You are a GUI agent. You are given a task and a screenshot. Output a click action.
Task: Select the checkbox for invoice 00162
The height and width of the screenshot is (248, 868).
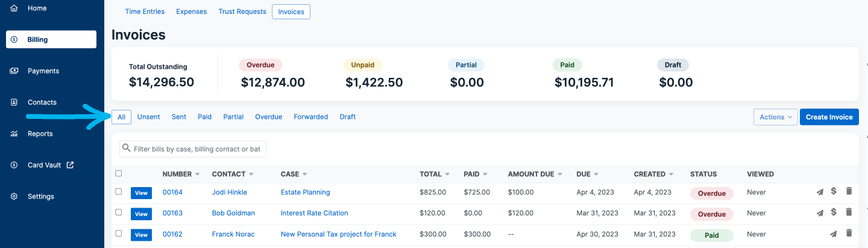[119, 234]
